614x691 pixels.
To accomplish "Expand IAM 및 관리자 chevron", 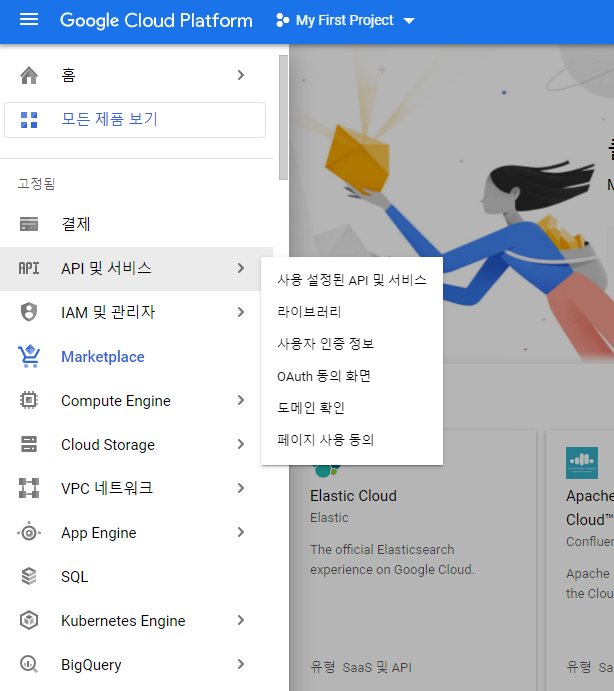I will click(x=241, y=312).
